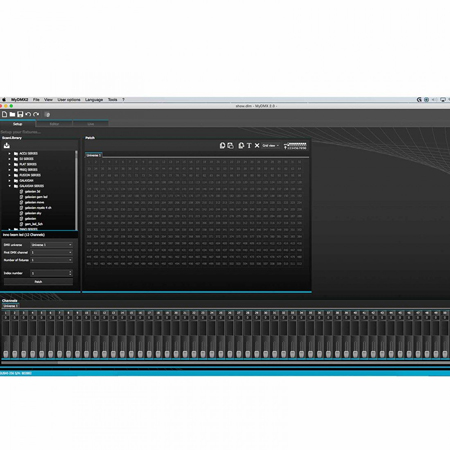Click the Patch button

point(38,282)
